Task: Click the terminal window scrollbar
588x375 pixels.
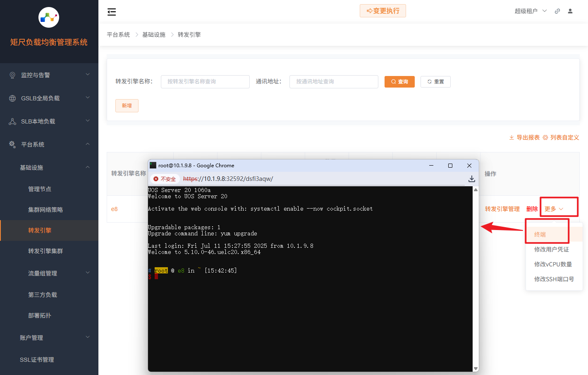Action: click(476, 277)
